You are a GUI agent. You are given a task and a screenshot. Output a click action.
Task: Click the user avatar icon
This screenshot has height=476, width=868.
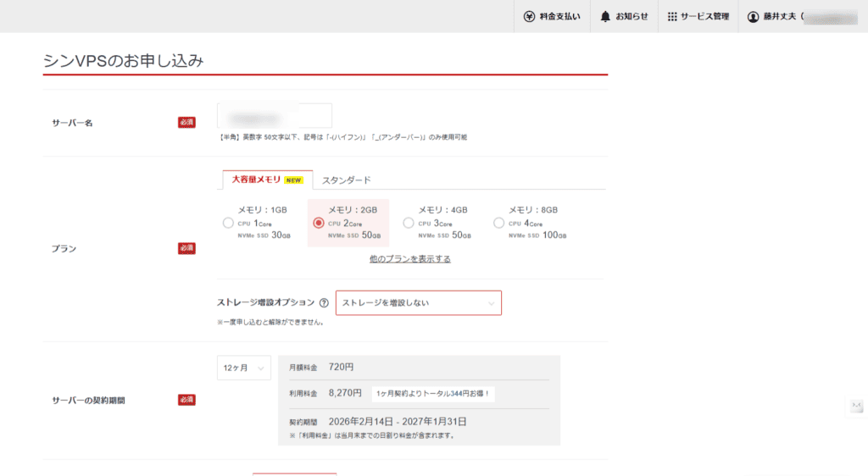[x=753, y=17]
